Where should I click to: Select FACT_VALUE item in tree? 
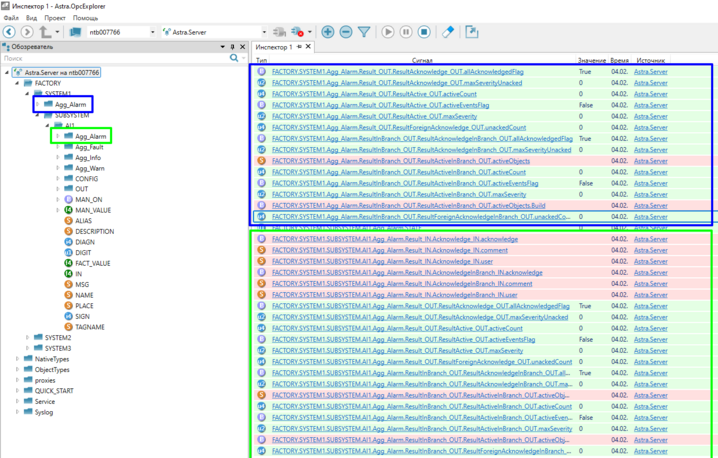coord(92,263)
